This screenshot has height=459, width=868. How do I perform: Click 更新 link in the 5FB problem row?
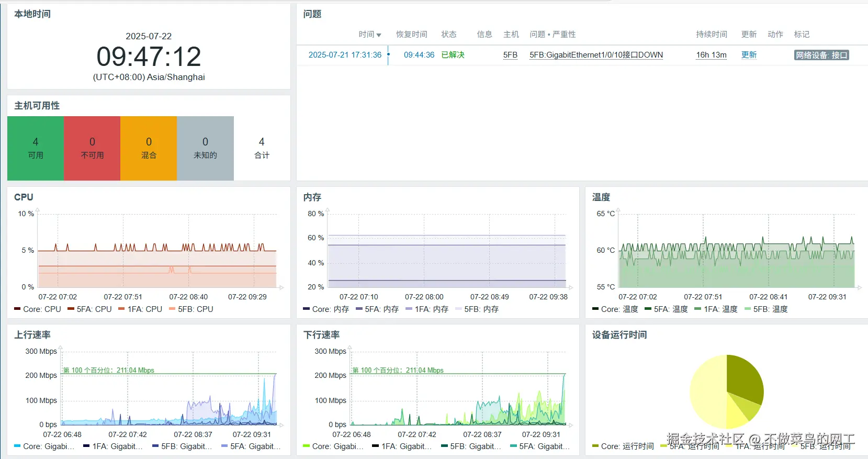pyautogui.click(x=749, y=55)
